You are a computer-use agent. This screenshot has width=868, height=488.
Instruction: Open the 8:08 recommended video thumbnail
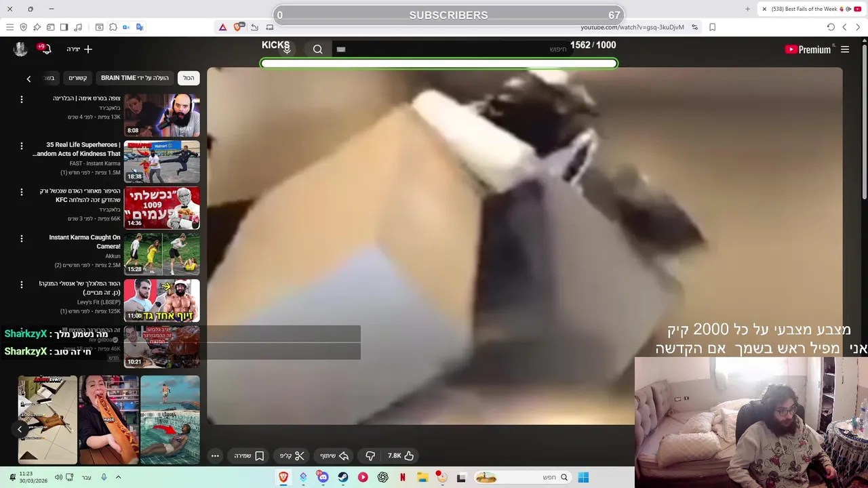coord(161,115)
